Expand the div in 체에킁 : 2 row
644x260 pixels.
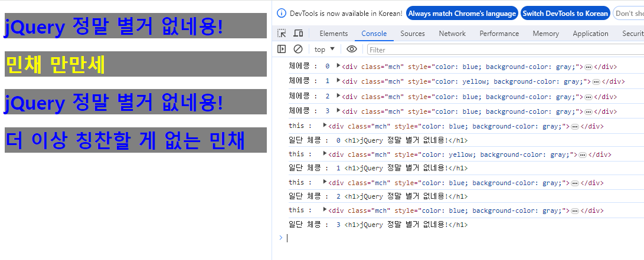338,96
